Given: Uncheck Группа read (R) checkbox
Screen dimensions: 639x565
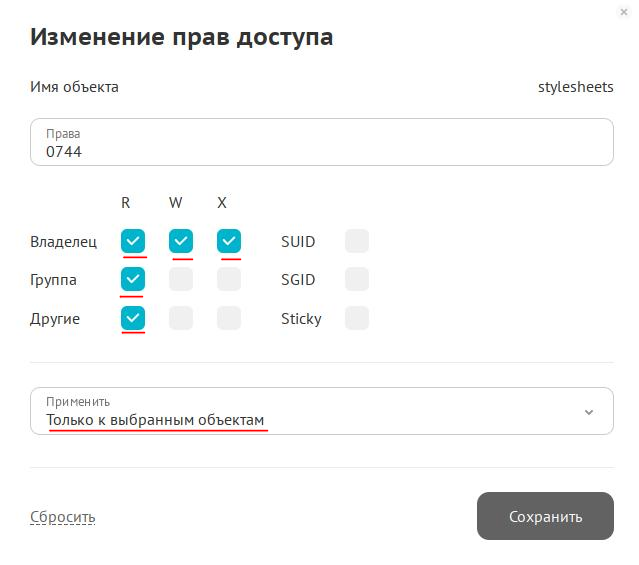Looking at the screenshot, I should click(x=133, y=280).
